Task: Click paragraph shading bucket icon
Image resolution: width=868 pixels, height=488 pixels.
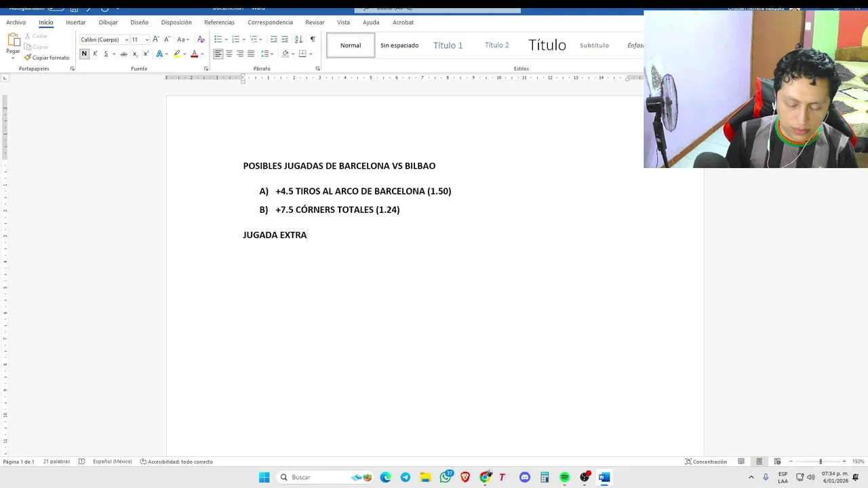Action: click(x=285, y=54)
